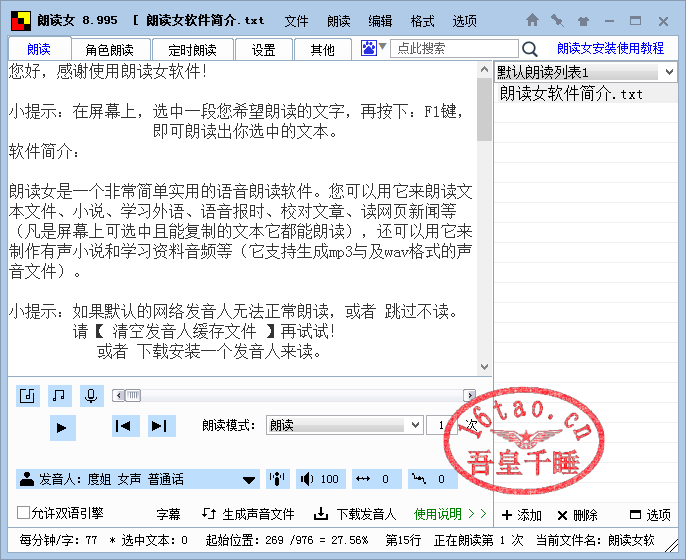Image resolution: width=686 pixels, height=560 pixels.
Task: Click the X icon to 删除 list item
Action: click(562, 515)
